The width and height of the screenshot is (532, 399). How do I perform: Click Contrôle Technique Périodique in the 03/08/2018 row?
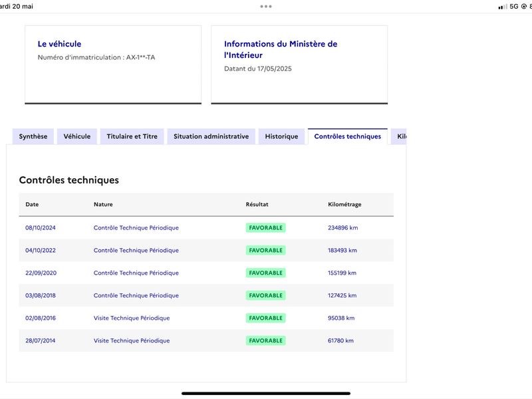tap(136, 295)
